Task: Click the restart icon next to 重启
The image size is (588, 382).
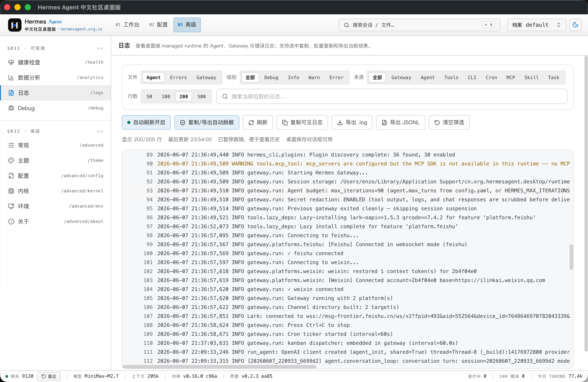Action: coord(43,376)
